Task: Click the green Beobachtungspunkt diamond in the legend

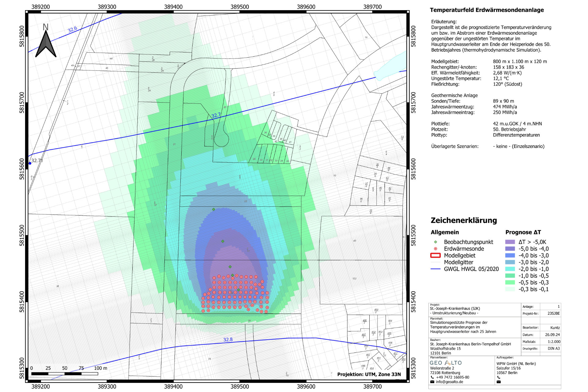Action: (x=435, y=242)
